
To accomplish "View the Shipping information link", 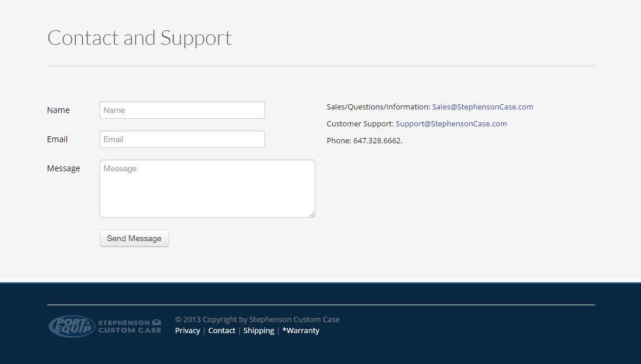I will 259,330.
